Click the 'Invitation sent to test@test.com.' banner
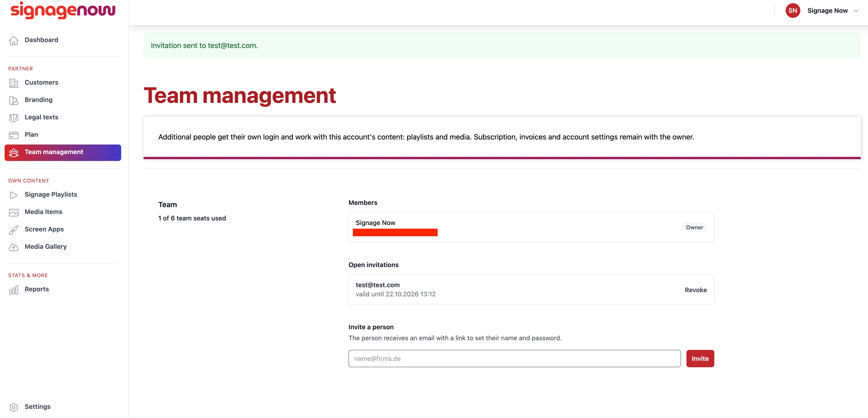Screen dimensions: 868x418 tap(502, 46)
